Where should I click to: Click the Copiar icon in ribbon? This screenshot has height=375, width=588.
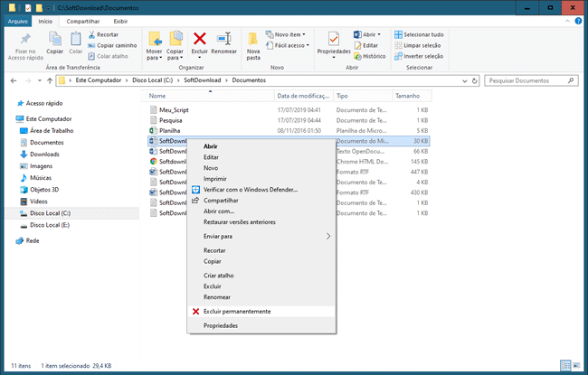[54, 39]
